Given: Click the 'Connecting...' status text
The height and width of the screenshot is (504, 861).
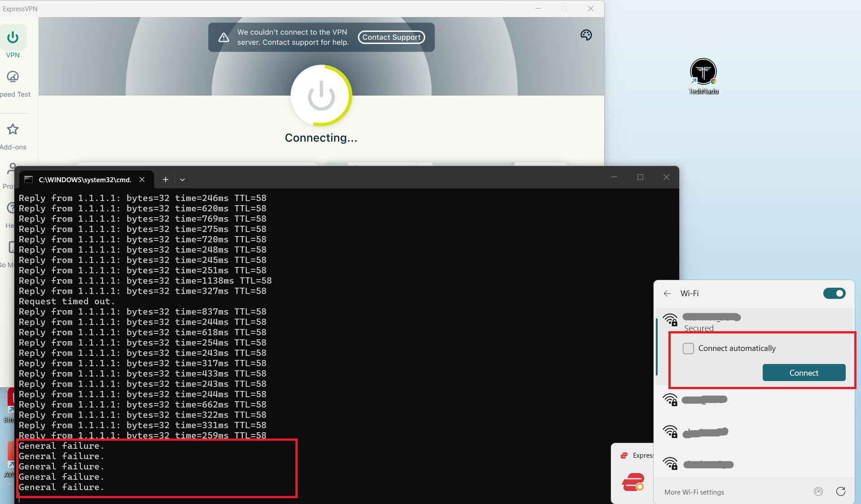Looking at the screenshot, I should pyautogui.click(x=321, y=138).
